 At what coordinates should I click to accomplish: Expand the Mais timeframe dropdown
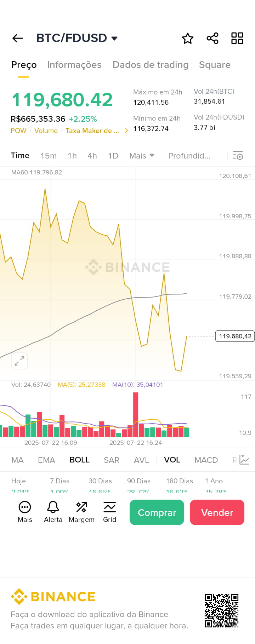click(x=142, y=156)
